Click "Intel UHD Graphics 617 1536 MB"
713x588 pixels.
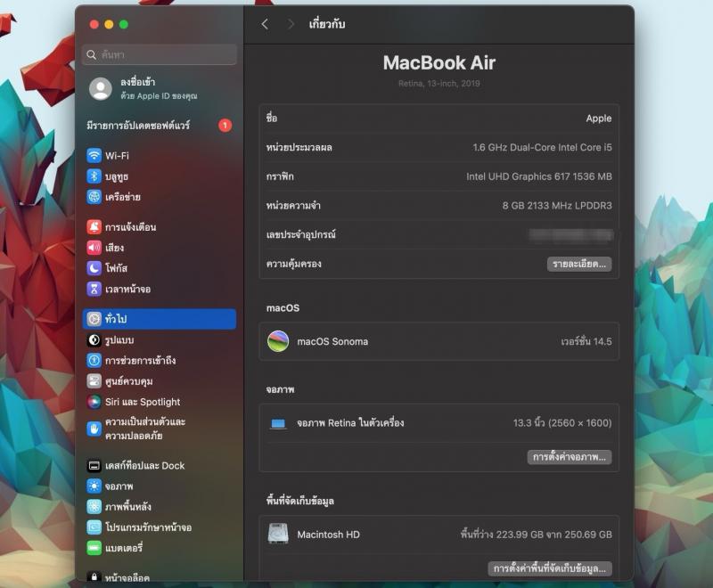[539, 176]
